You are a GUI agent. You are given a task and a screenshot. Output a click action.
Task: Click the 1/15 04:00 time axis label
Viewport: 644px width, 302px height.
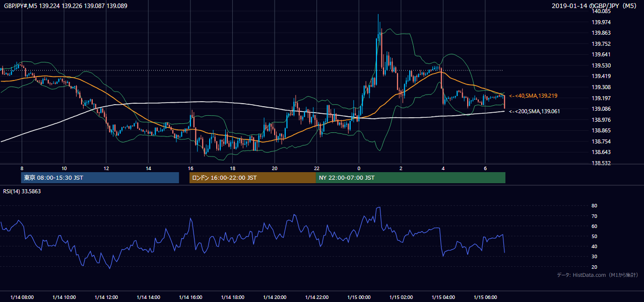point(443,297)
